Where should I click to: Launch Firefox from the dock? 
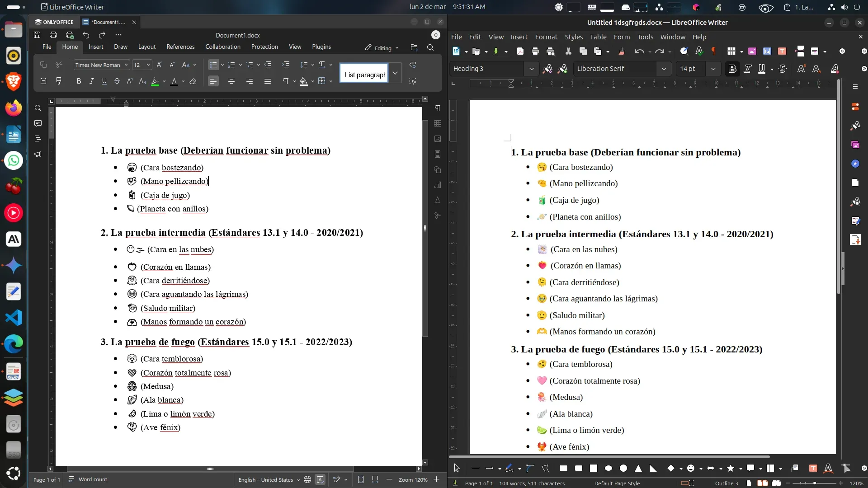[x=14, y=108]
